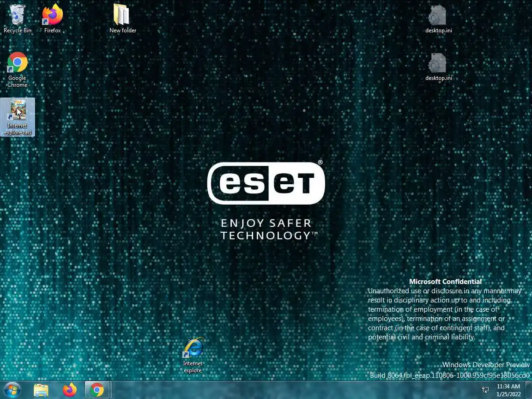Open File Explorer from the taskbar
This screenshot has height=399, width=532.
(41, 390)
